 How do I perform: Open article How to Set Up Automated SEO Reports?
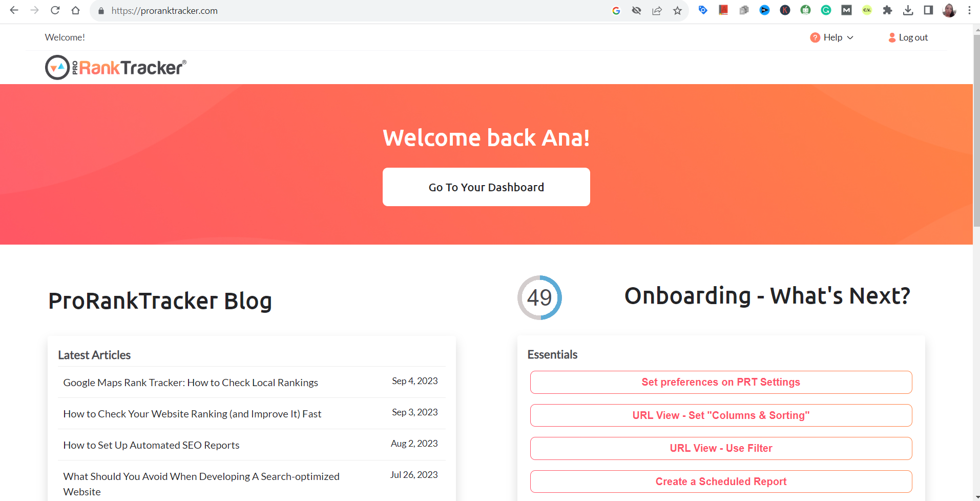[151, 445]
